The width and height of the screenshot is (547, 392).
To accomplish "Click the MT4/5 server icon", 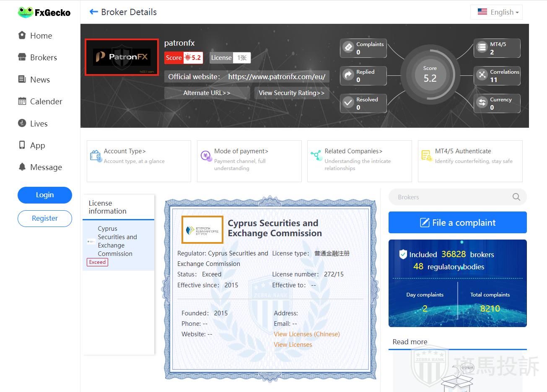I will [482, 47].
